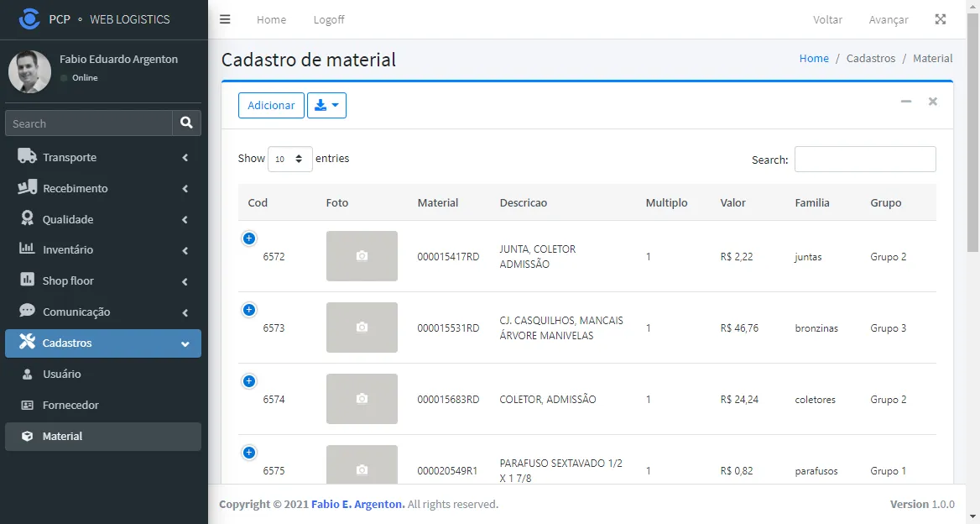Click the sidebar search magnifier icon
The height and width of the screenshot is (524, 980).
(x=186, y=123)
